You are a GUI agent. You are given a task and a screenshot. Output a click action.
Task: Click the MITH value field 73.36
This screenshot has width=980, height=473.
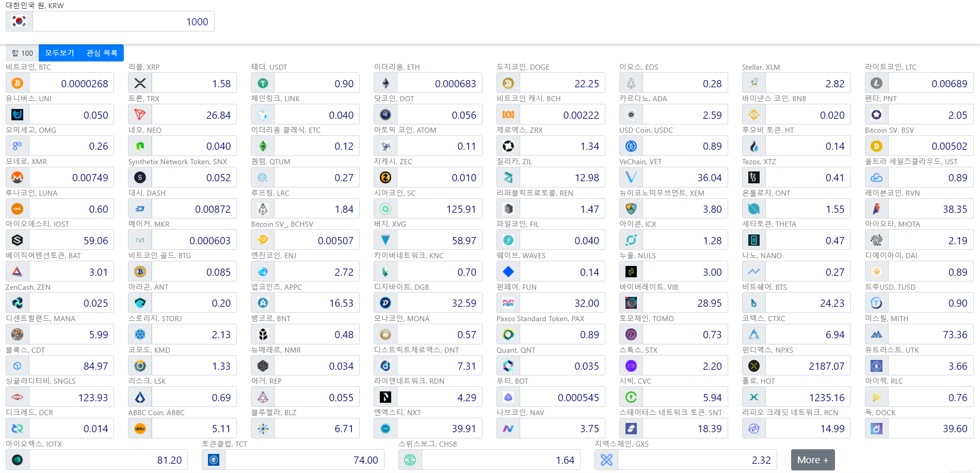click(931, 335)
